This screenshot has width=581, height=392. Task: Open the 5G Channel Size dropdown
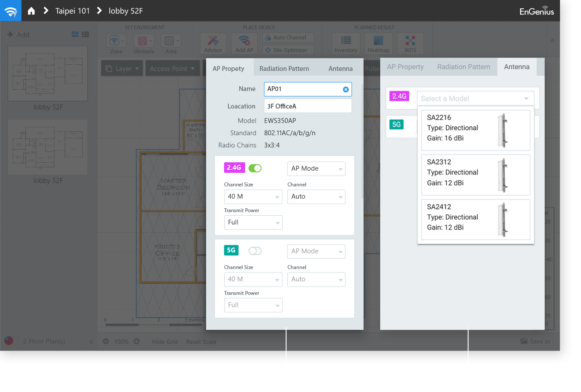253,279
